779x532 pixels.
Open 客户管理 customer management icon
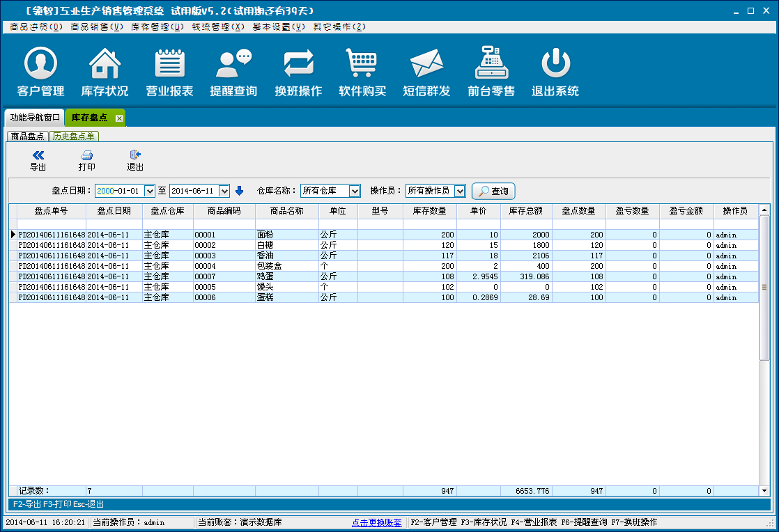(x=40, y=65)
